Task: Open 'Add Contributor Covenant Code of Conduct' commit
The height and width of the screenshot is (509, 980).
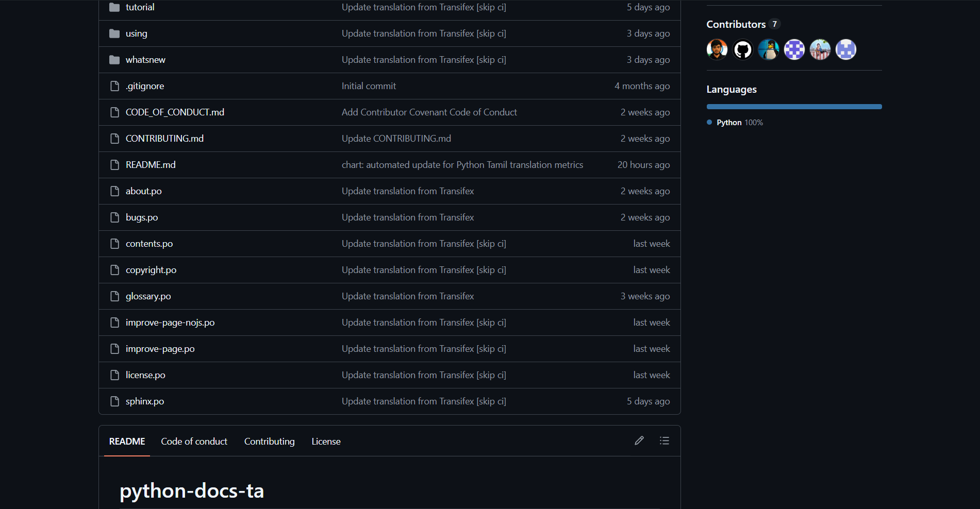Action: pos(429,112)
